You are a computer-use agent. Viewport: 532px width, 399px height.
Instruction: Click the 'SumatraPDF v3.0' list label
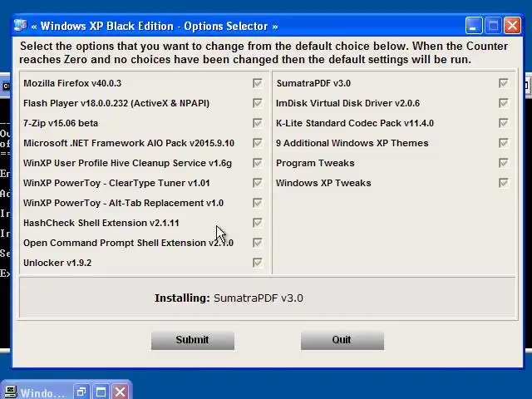coord(313,83)
